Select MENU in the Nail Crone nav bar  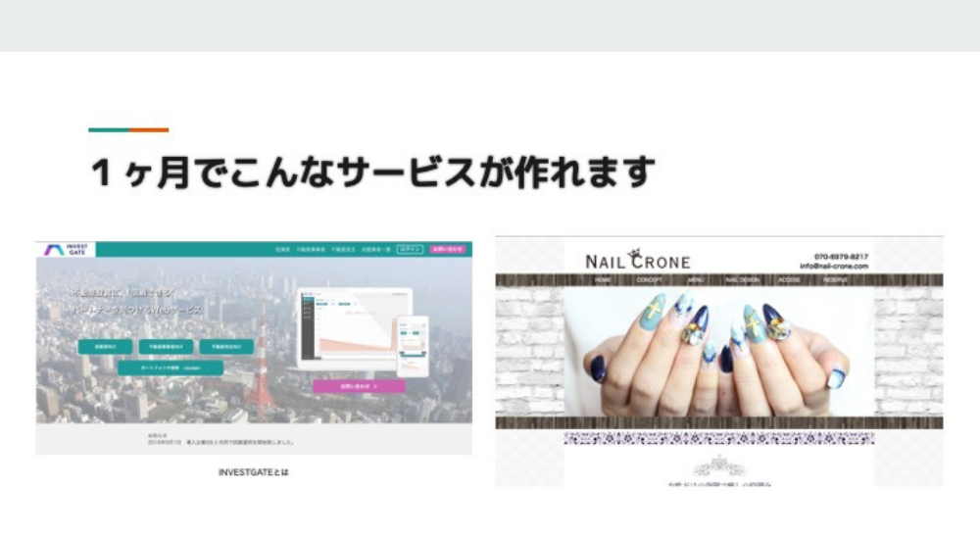695,280
